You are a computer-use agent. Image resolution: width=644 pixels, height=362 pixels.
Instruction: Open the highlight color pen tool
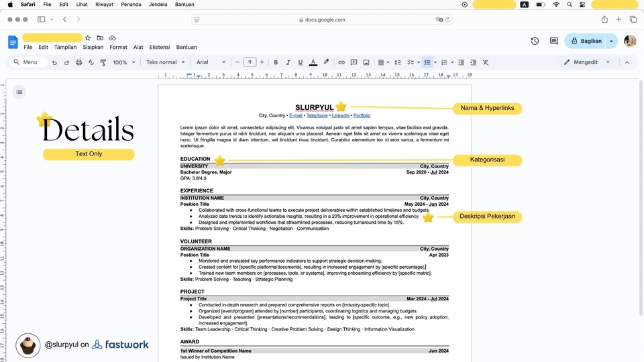[326, 62]
